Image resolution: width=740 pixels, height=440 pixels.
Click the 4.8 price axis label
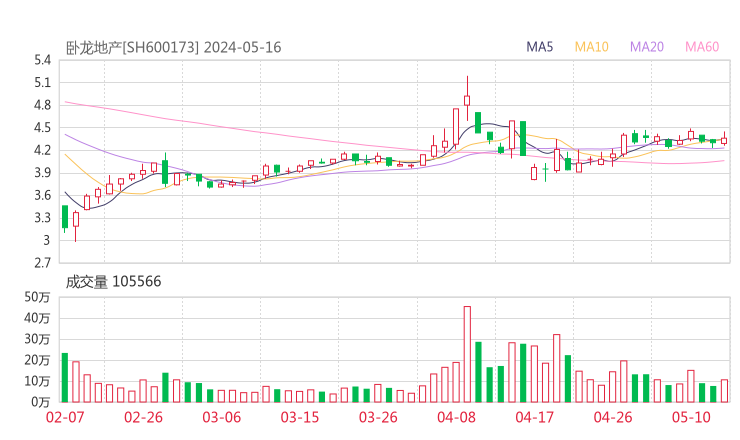42,105
